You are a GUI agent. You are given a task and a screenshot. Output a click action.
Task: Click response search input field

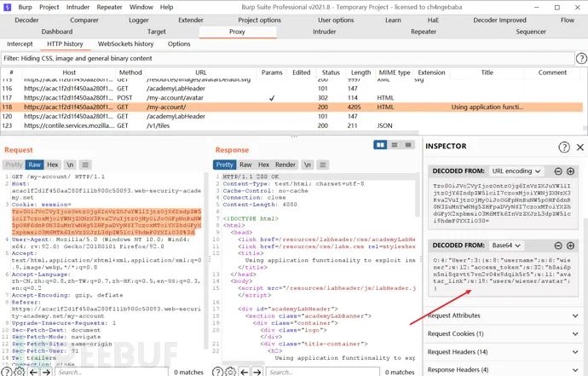tap(322, 373)
